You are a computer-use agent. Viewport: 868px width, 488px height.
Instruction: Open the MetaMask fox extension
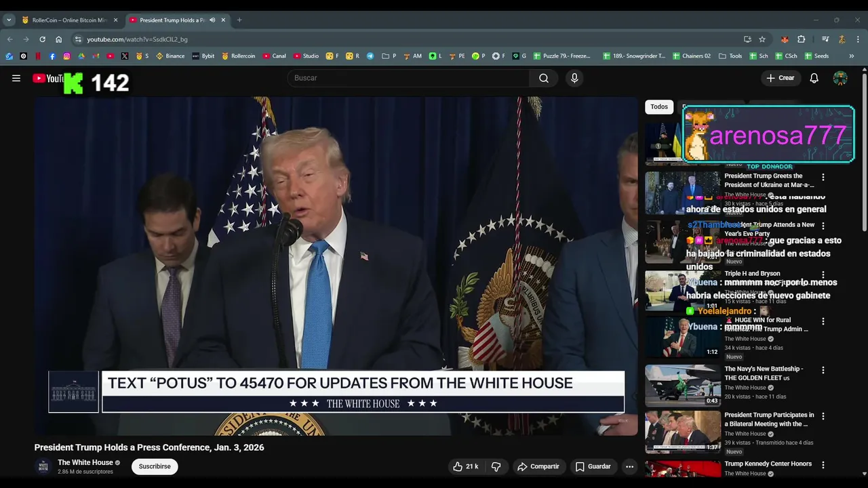click(785, 39)
